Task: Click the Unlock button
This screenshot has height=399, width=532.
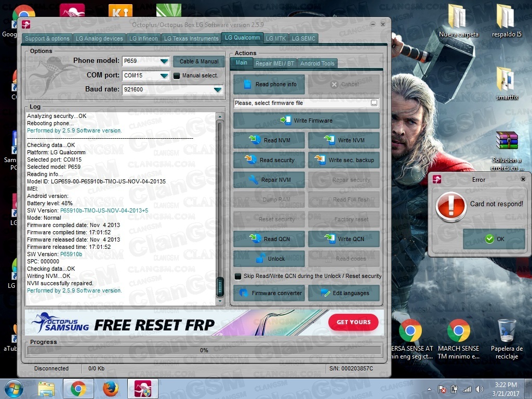Action: pos(269,259)
